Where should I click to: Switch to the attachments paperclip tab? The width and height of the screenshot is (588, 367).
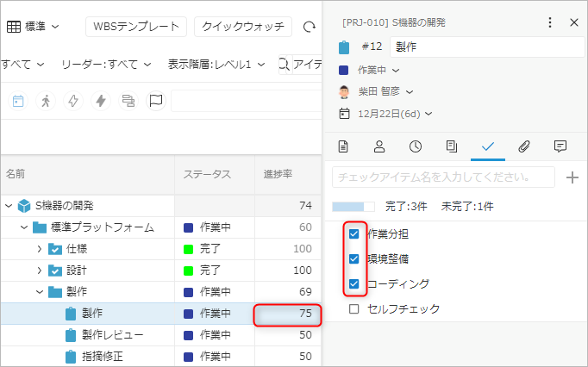tap(523, 146)
